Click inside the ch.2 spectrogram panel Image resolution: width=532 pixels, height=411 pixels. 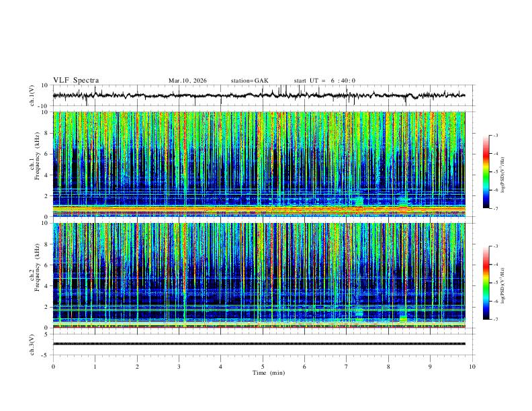259,275
